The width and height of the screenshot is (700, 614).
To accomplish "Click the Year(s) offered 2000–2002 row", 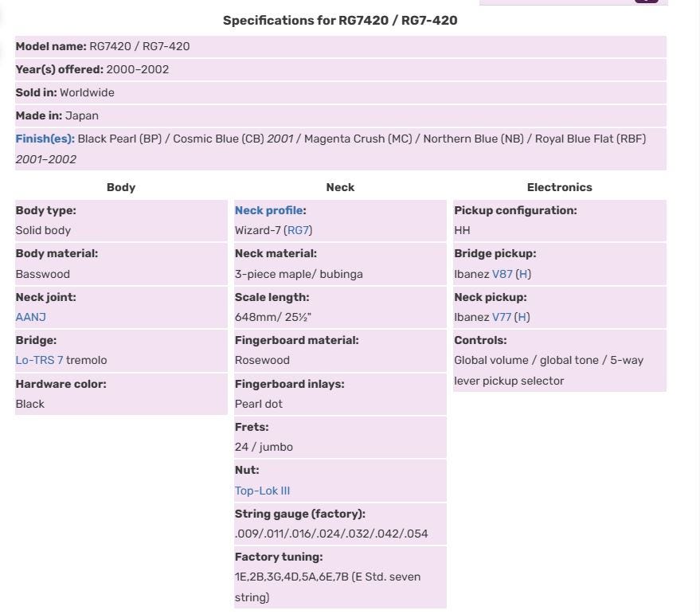I will click(x=341, y=69).
